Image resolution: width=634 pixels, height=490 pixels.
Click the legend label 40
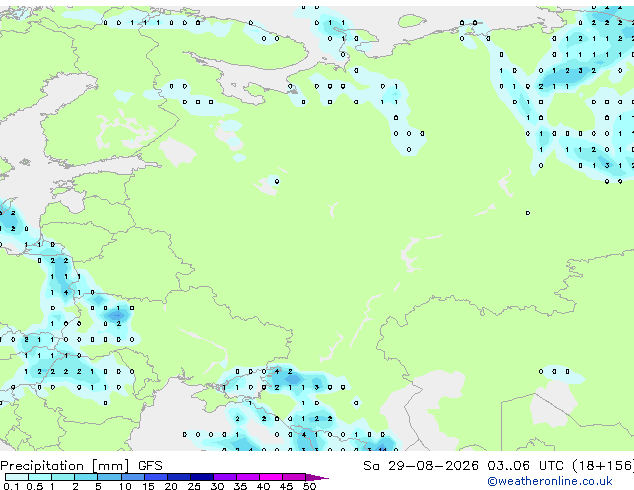pyautogui.click(x=263, y=486)
